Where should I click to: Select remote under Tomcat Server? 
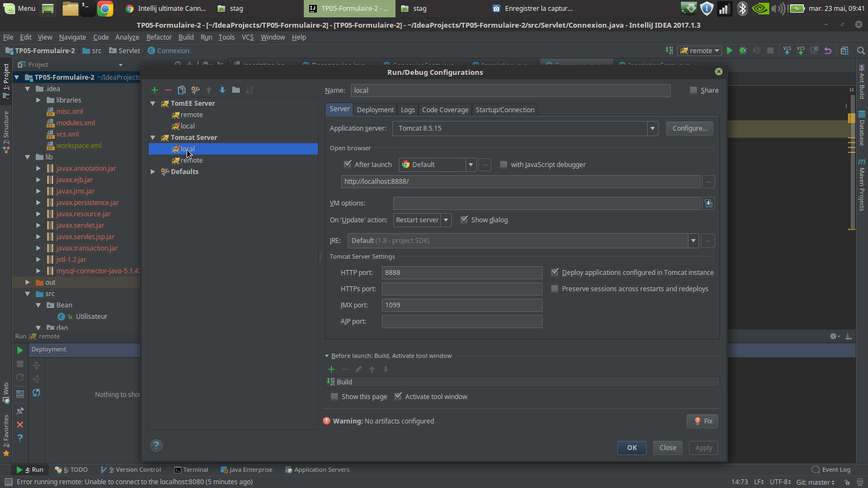click(x=192, y=160)
